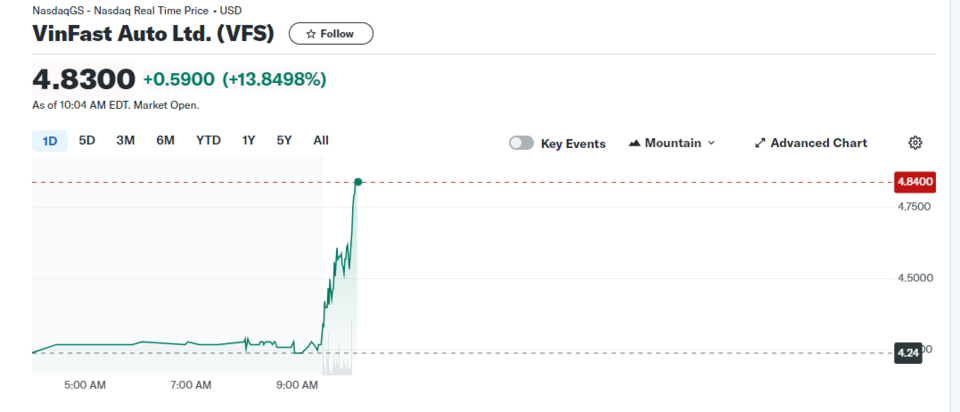Switch to the 5D range tab
The image size is (960, 412).
coord(87,141)
